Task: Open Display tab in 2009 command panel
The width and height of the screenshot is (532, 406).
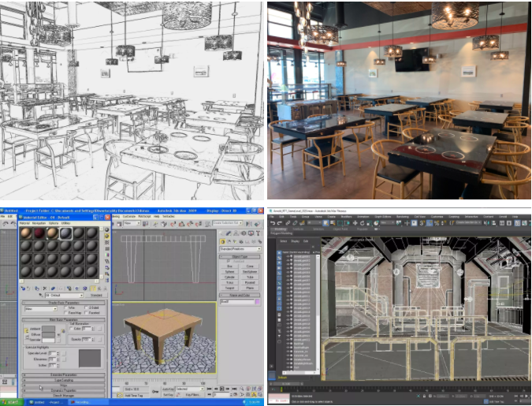Action: [x=251, y=233]
